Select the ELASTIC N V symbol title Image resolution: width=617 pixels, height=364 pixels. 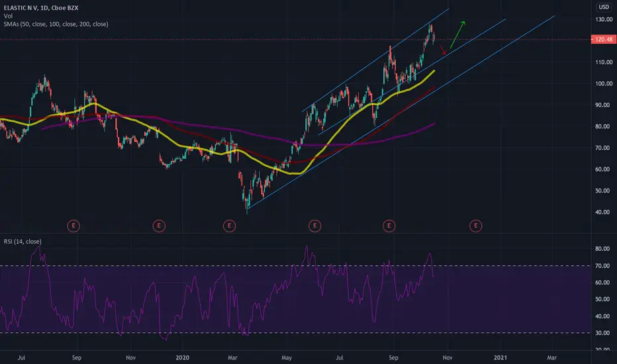(41, 8)
